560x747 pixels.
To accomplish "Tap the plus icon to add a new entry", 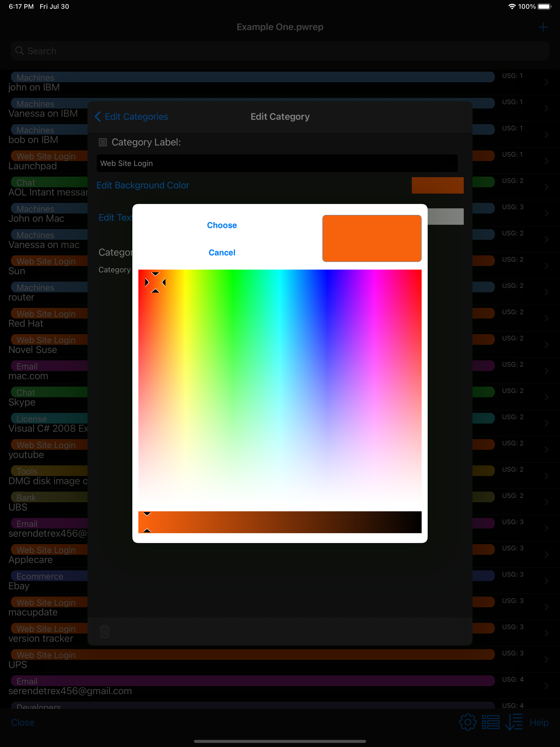I will [543, 27].
